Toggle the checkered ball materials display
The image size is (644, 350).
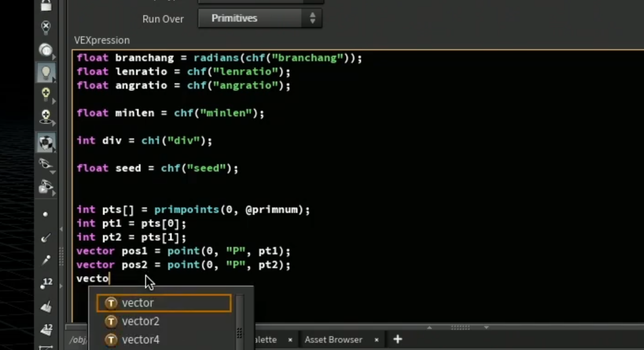click(x=45, y=143)
